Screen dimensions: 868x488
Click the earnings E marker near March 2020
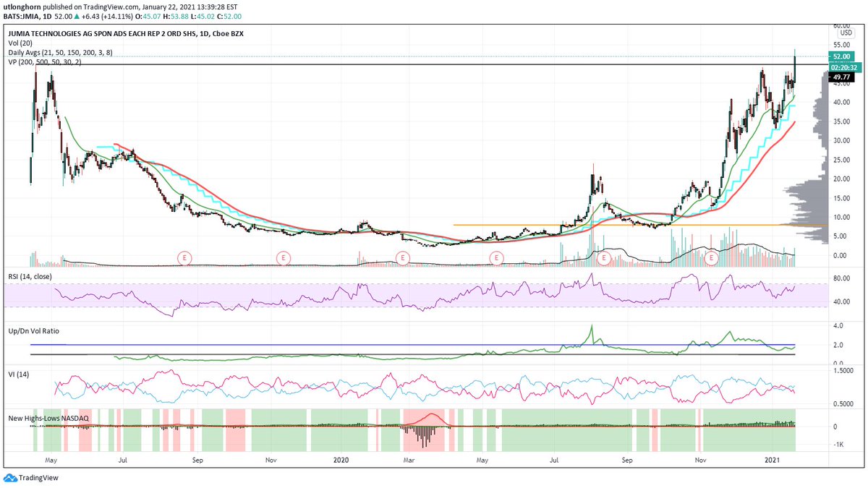pyautogui.click(x=403, y=257)
